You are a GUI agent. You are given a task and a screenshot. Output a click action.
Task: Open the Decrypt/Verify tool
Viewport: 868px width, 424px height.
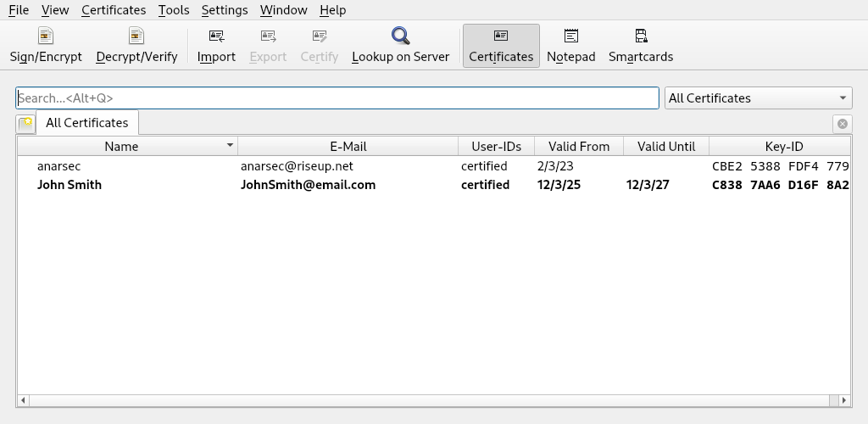136,46
